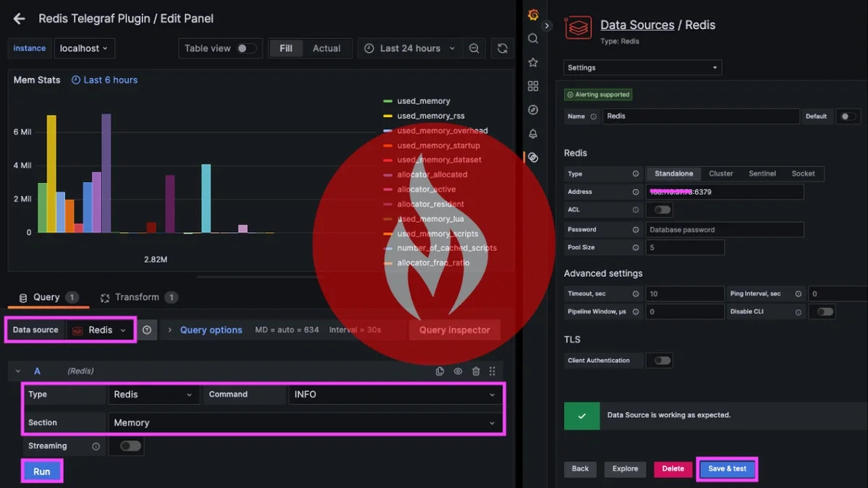Click the Run query button
This screenshot has width=868, height=488.
(x=42, y=471)
